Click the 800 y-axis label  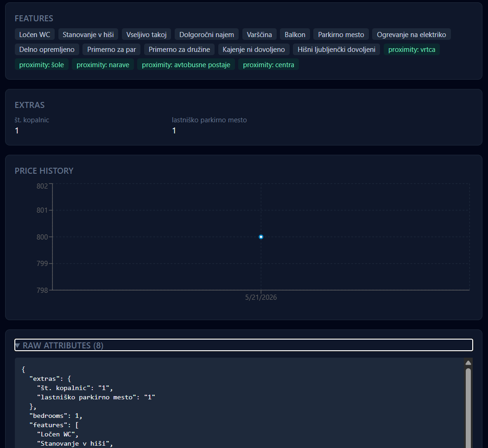tap(42, 237)
